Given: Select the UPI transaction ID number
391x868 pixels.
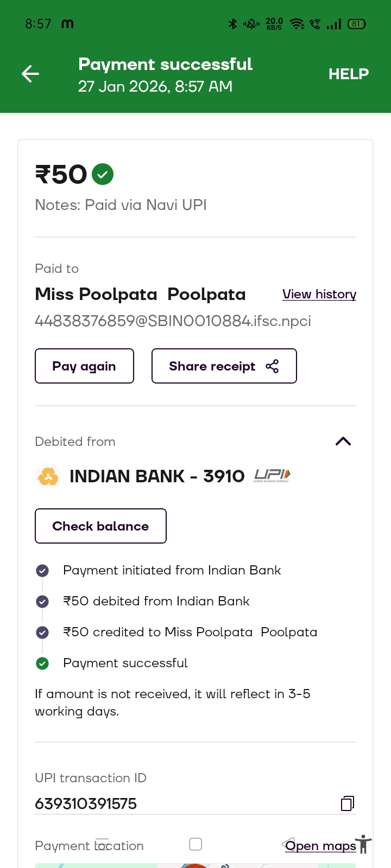Looking at the screenshot, I should click(86, 803).
